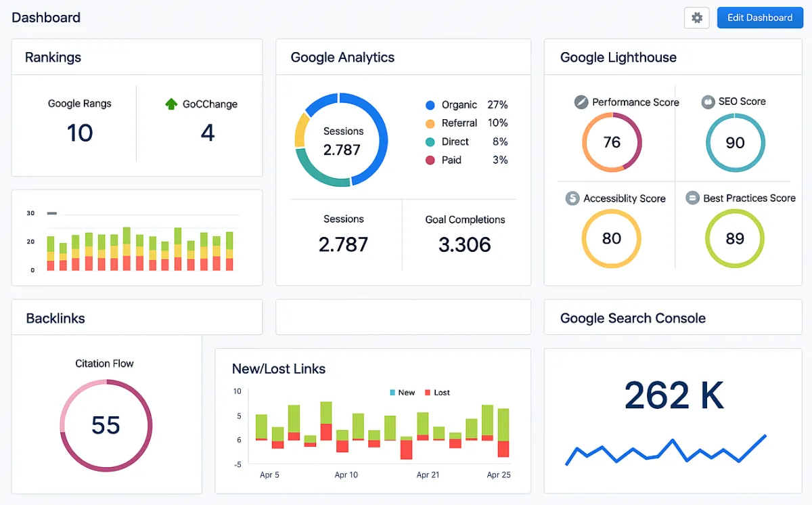Click the Best Practices gauge showing 89
Viewport: 812px width, 505px height.
735,239
